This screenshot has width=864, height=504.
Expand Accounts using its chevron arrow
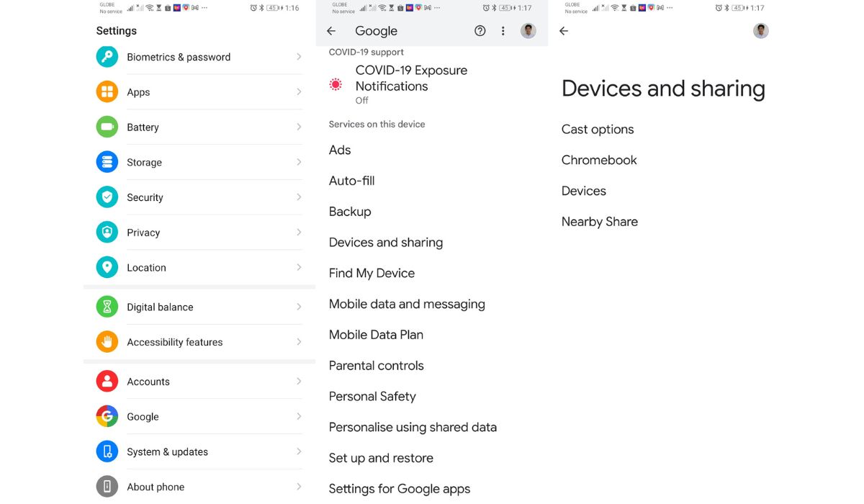[x=299, y=381]
